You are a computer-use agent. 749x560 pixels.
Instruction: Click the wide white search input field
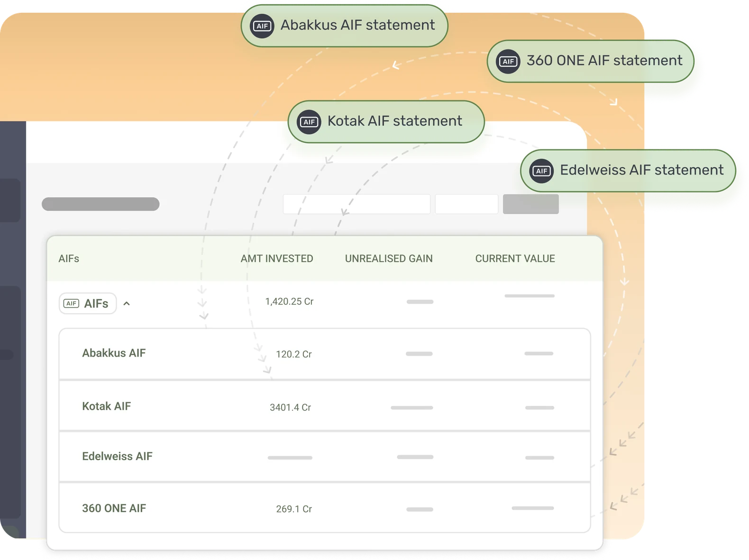tap(356, 204)
